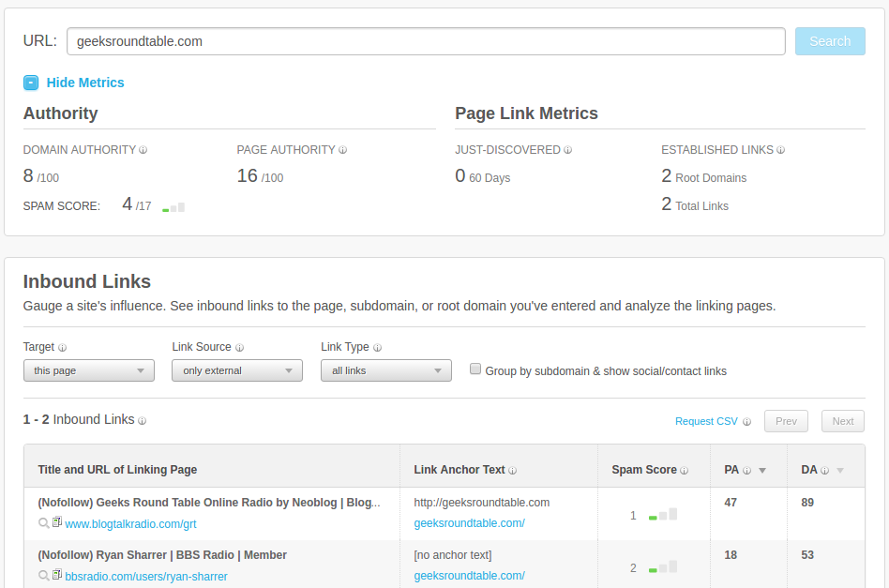Open the Target 'this page' dropdown
Viewport: 889px width, 588px height.
tap(89, 370)
